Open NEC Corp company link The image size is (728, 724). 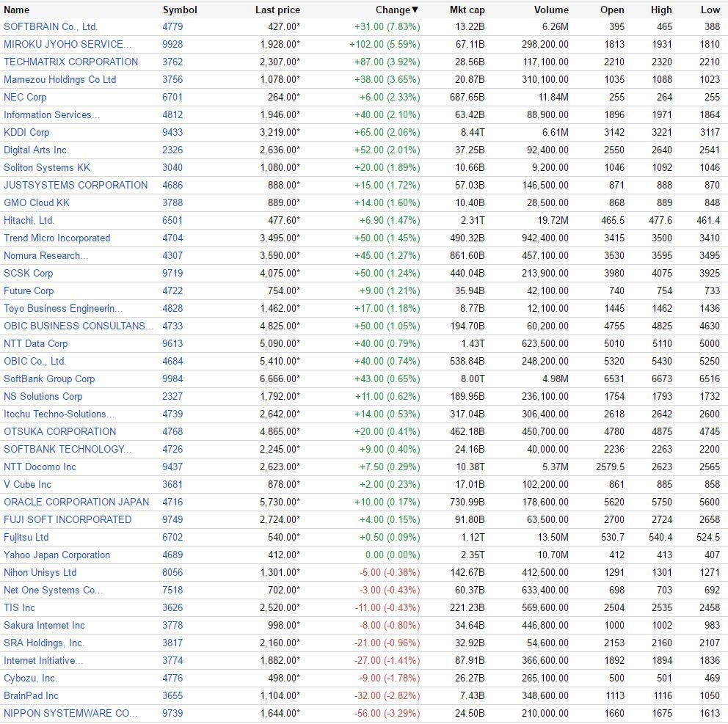click(25, 98)
